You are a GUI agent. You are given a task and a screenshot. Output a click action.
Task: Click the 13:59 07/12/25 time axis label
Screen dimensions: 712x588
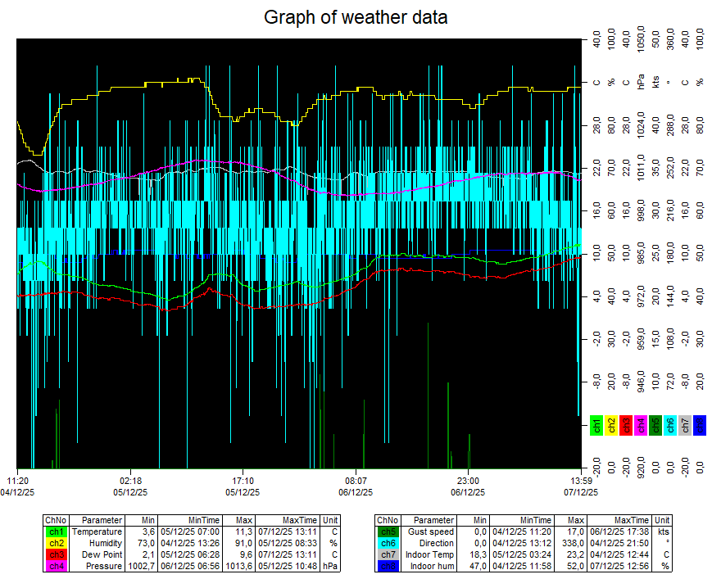pyautogui.click(x=580, y=486)
